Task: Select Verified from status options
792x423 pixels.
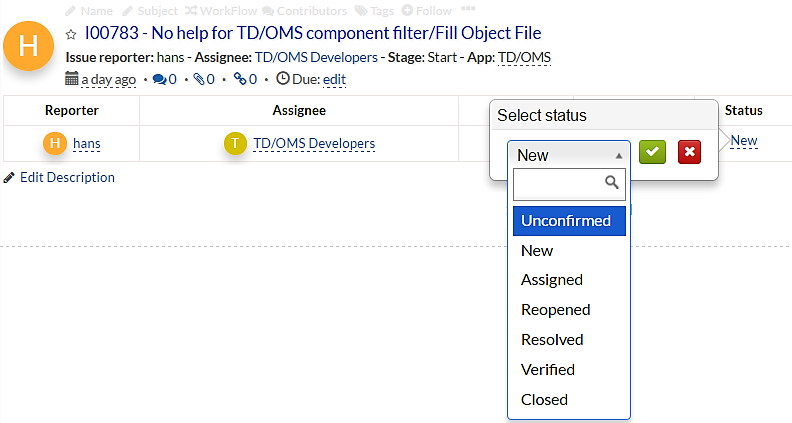Action: pos(548,370)
